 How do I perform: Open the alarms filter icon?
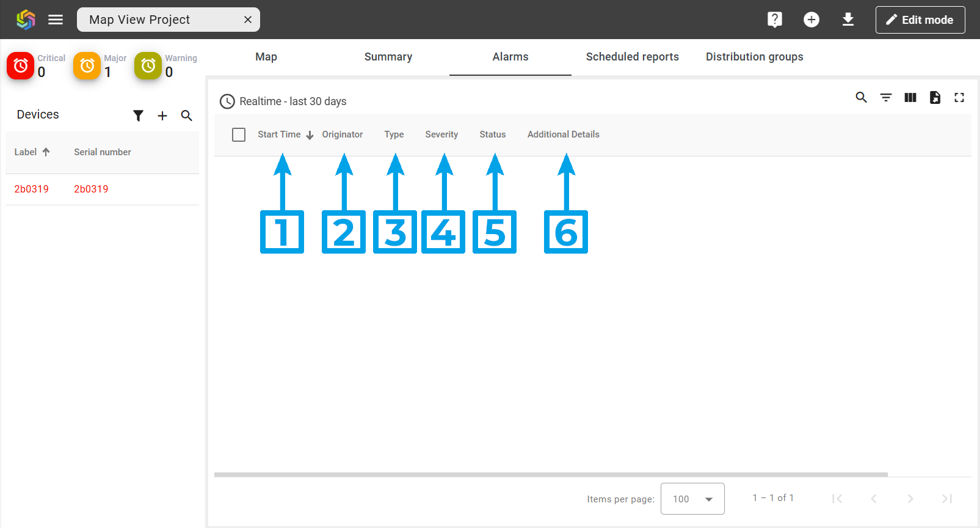(885, 97)
